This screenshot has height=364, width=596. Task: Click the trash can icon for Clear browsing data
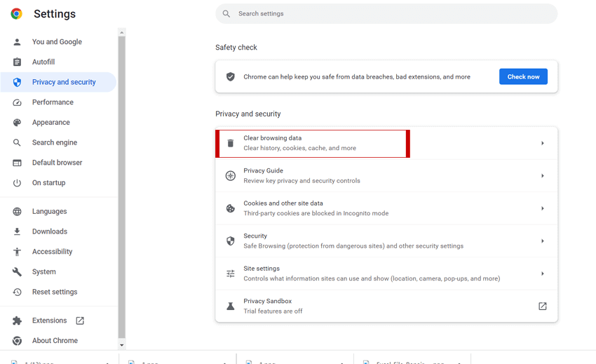(231, 143)
